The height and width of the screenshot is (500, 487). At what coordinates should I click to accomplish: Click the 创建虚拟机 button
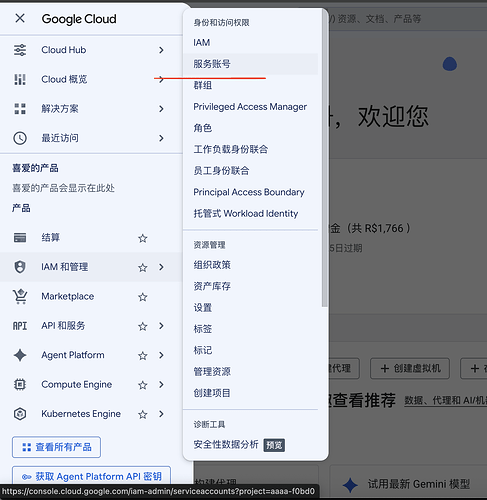410,368
